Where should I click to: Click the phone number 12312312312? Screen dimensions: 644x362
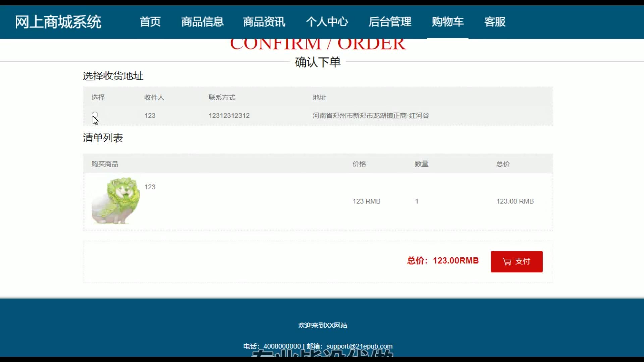coord(229,116)
